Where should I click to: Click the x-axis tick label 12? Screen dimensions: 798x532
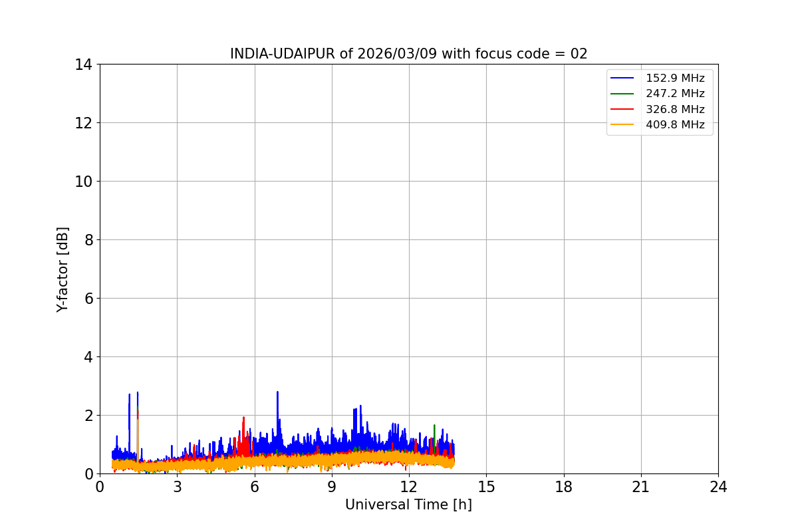[408, 487]
